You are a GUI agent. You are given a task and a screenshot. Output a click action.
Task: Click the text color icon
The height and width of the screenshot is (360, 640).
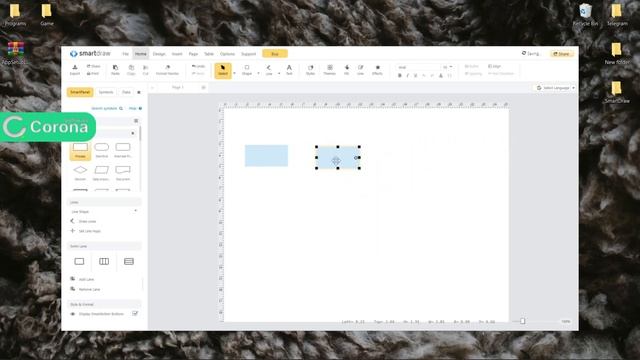440,76
